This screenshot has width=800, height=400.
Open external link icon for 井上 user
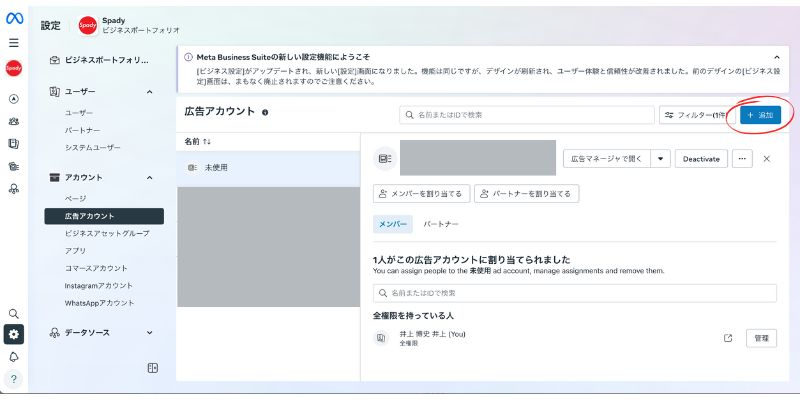click(728, 338)
